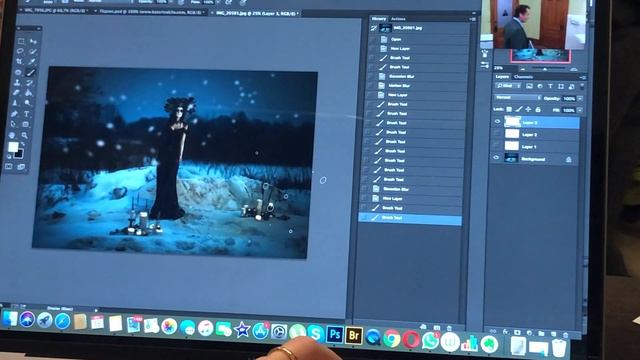The width and height of the screenshot is (640, 360).
Task: Select the Brush tool in the toolbox
Action: pyautogui.click(x=31, y=73)
